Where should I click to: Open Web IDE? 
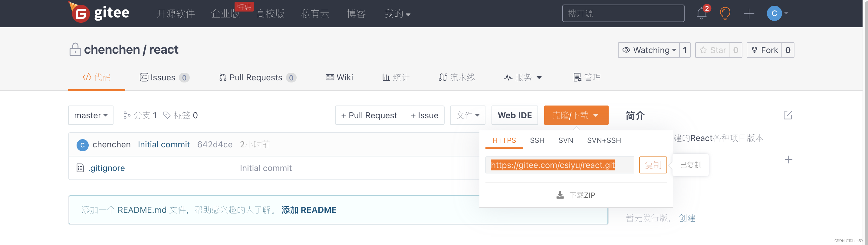(515, 115)
